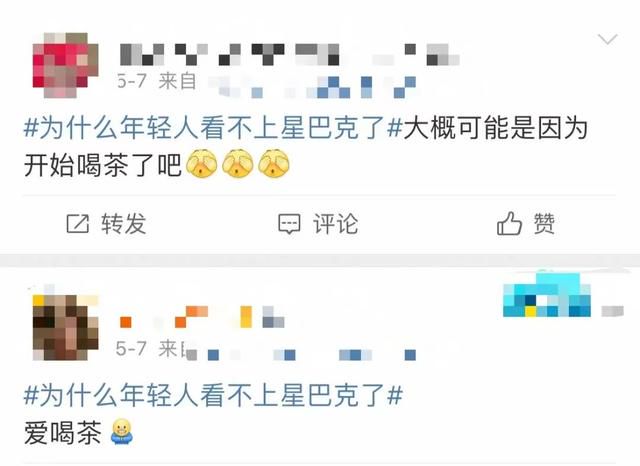Open the first post's chevron dropdown menu
Image resolution: width=640 pixels, height=466 pixels.
(608, 39)
